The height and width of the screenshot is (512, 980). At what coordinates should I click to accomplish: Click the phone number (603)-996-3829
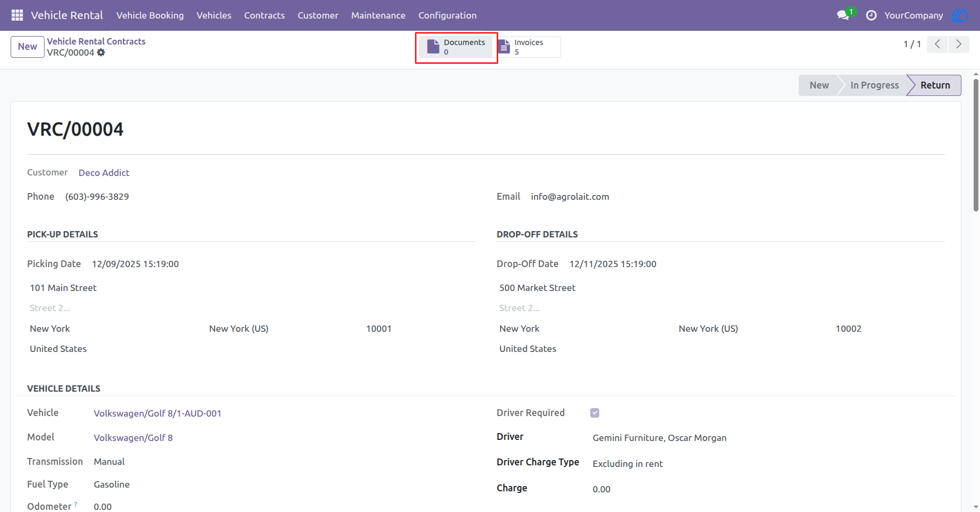tap(97, 197)
